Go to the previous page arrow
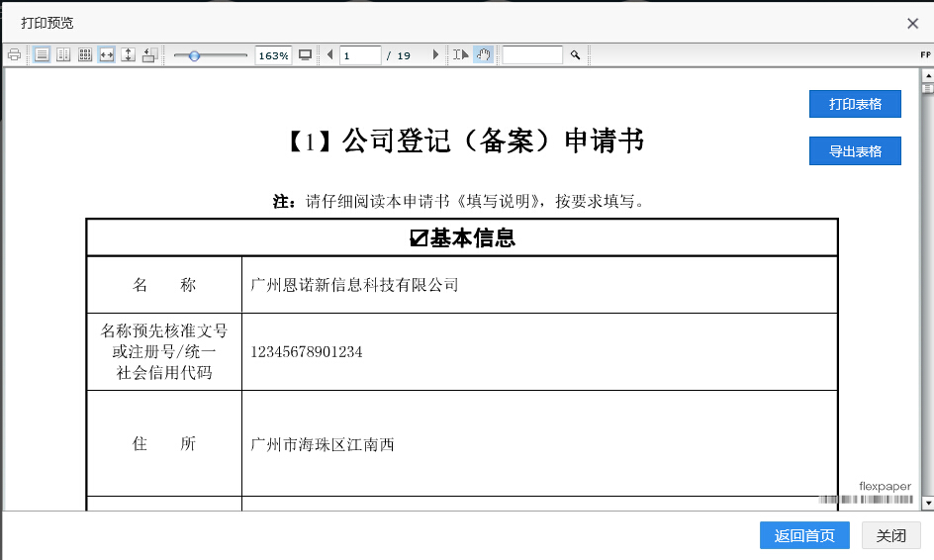Screen dimensions: 934x560 [x=330, y=54]
